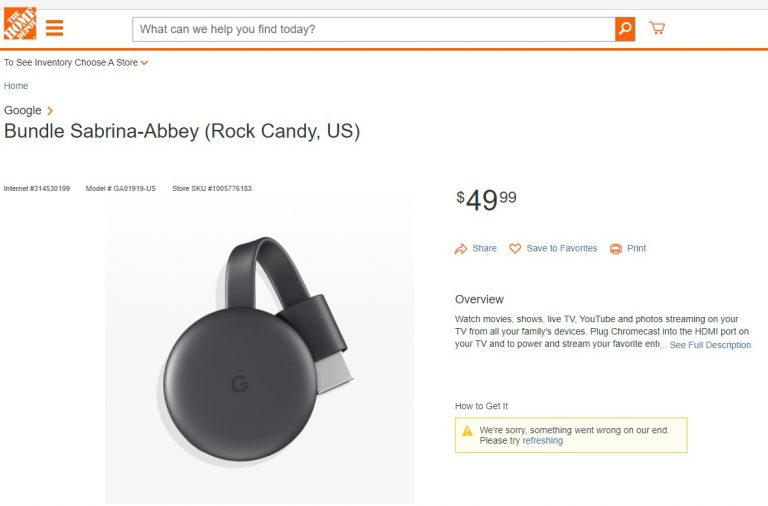Click the Share arrow icon

click(x=461, y=249)
